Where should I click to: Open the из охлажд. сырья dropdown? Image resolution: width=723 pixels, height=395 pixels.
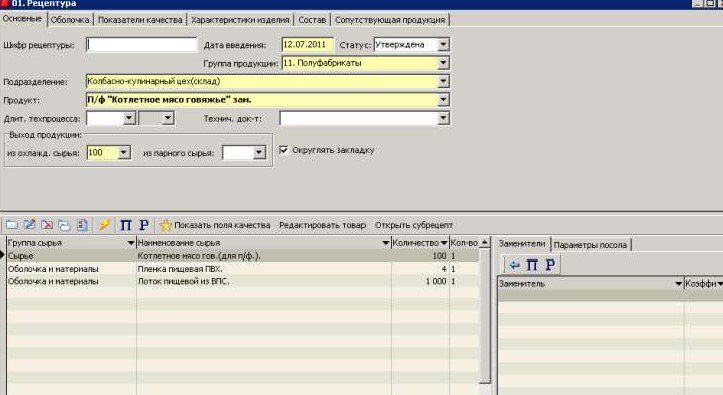(x=124, y=153)
